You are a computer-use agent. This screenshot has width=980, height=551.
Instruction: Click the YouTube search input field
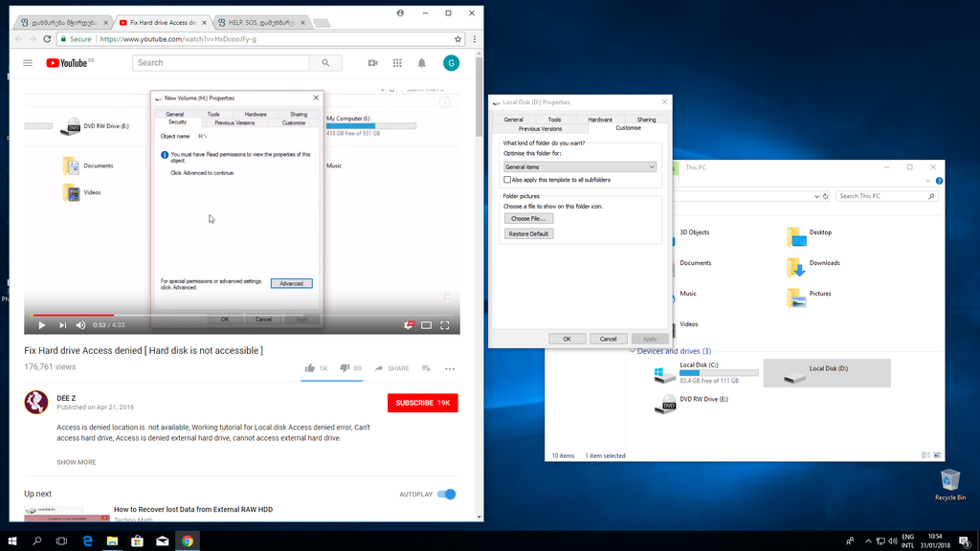(221, 63)
